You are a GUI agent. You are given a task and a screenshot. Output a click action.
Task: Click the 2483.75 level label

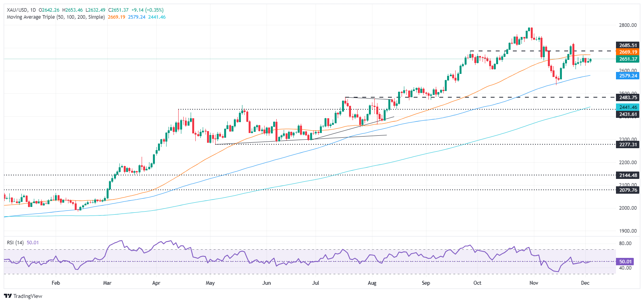click(x=628, y=98)
